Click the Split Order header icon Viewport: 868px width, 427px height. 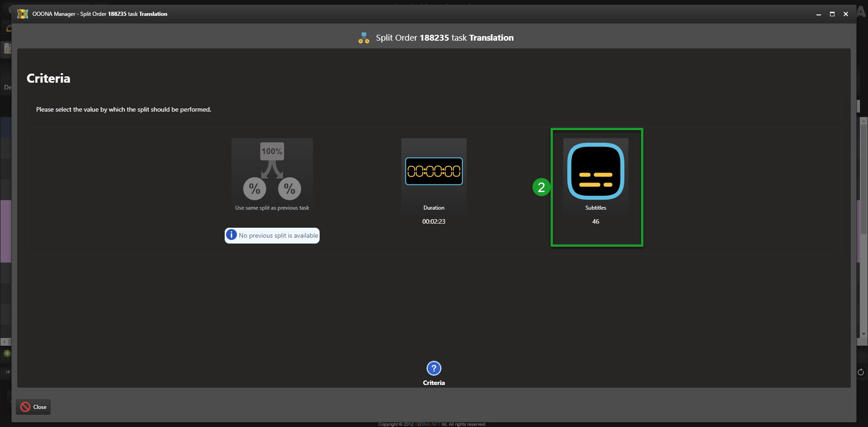coord(363,38)
